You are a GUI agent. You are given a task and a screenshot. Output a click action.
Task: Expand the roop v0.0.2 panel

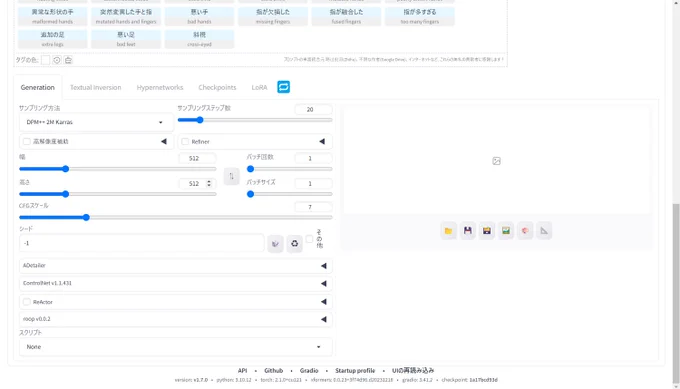pyautogui.click(x=176, y=319)
